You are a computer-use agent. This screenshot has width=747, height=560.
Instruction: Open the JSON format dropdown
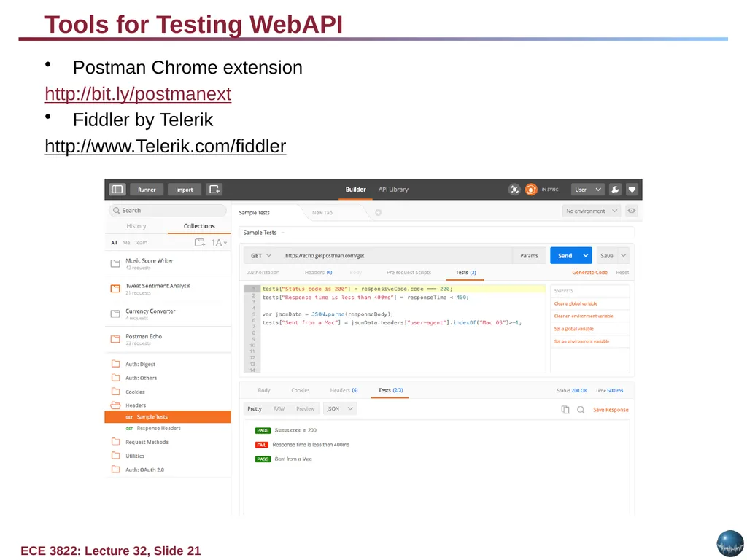(x=340, y=409)
